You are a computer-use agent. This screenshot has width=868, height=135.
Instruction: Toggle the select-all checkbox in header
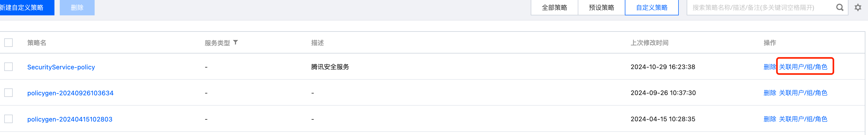click(8, 43)
